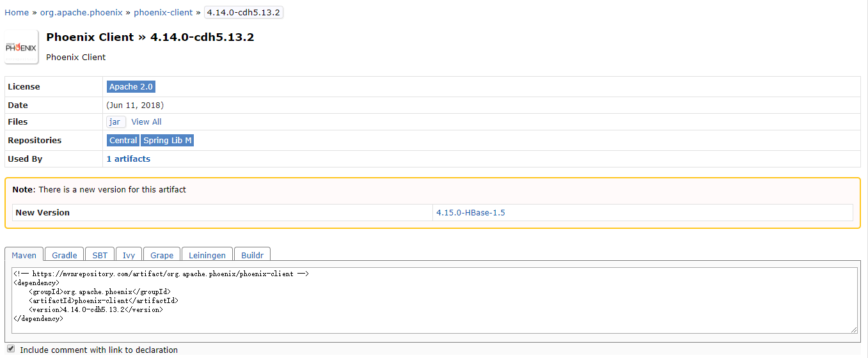
Task: Click the Date row label
Action: point(18,105)
